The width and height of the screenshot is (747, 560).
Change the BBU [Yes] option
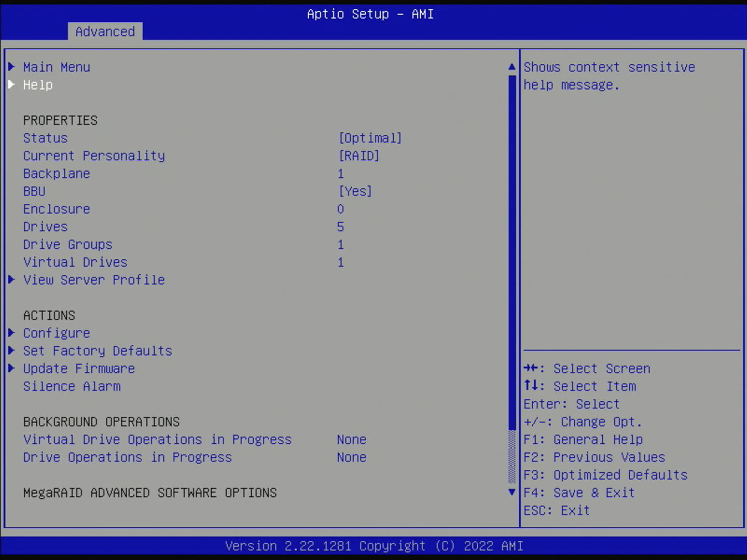[x=355, y=191]
